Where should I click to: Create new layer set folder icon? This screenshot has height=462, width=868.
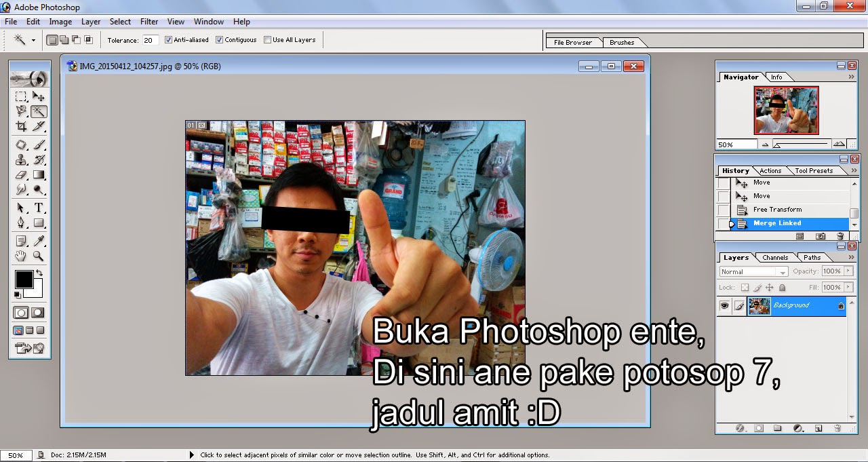778,429
